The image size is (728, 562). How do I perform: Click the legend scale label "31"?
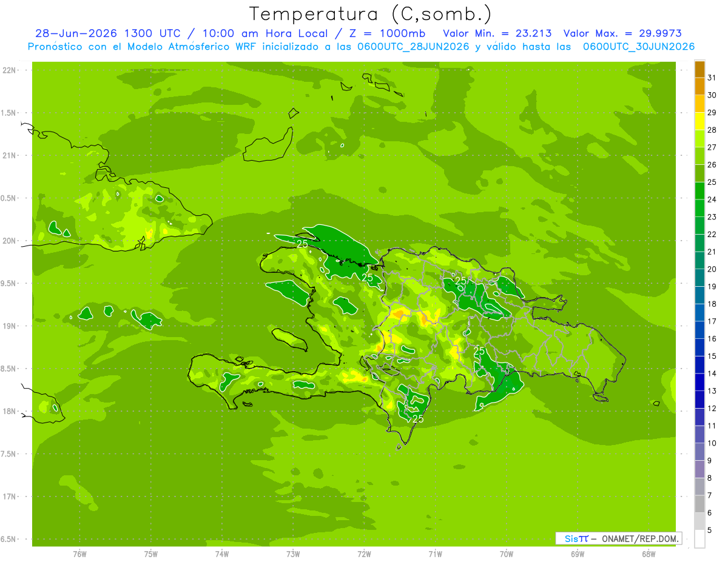(x=712, y=78)
